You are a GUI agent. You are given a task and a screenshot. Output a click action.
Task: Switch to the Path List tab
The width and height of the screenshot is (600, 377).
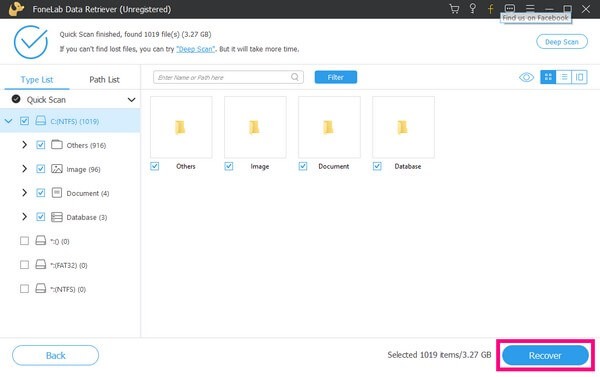104,80
